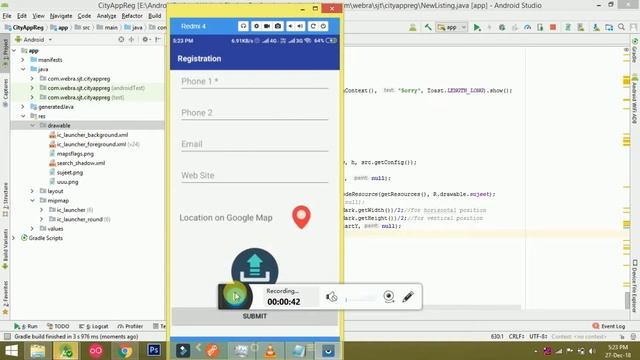Viewport: 640px width, 360px height.
Task: Tap the SUBMIT button in registration form
Action: [255, 316]
